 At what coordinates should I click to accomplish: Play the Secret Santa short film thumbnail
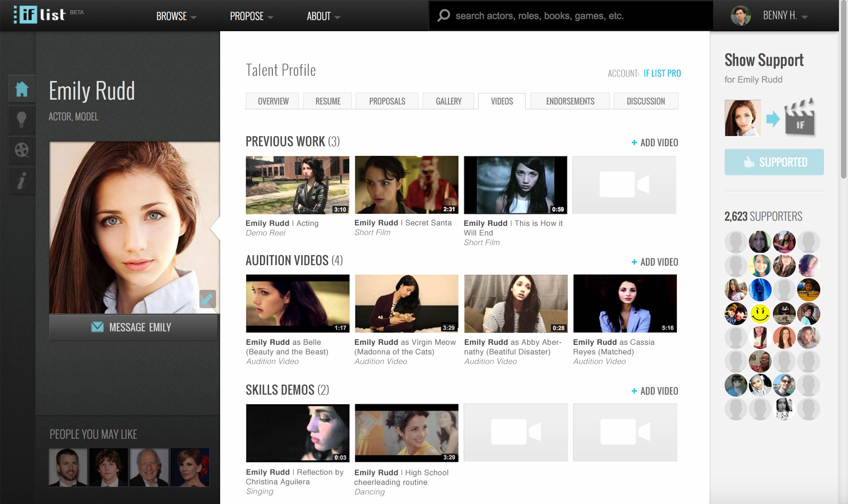tap(406, 185)
